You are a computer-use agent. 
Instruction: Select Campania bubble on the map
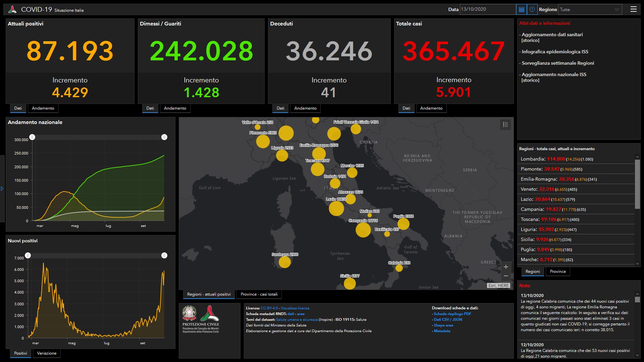(363, 230)
